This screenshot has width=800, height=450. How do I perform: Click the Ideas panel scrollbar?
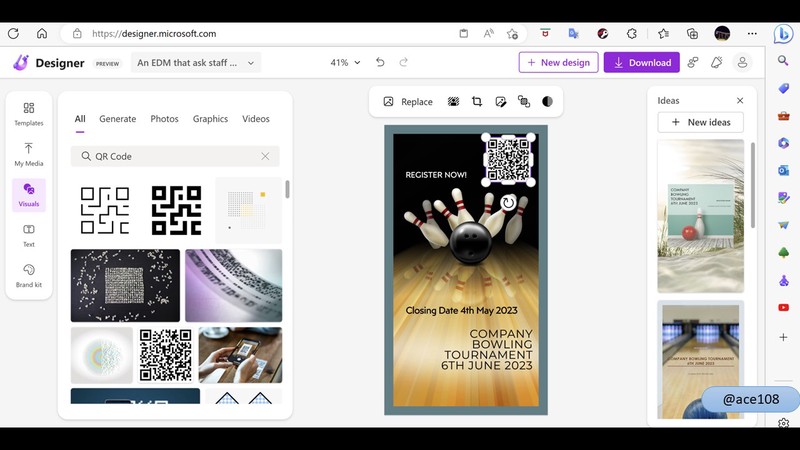(x=752, y=185)
